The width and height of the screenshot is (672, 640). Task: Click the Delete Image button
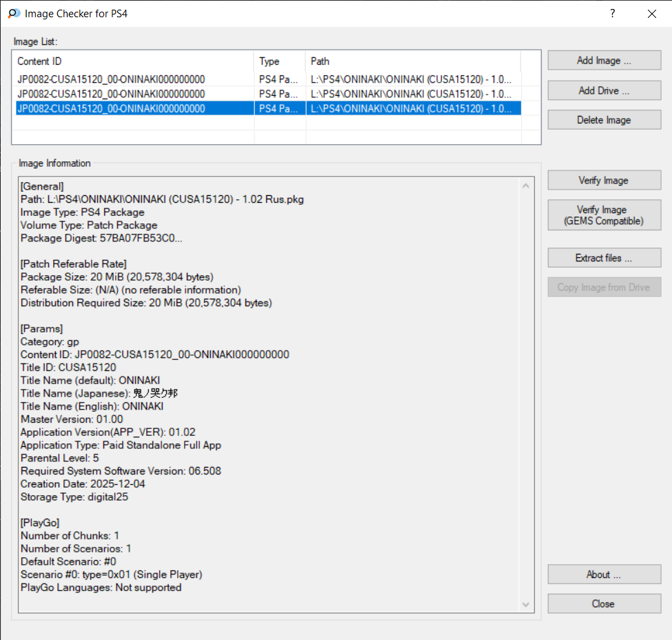[604, 120]
